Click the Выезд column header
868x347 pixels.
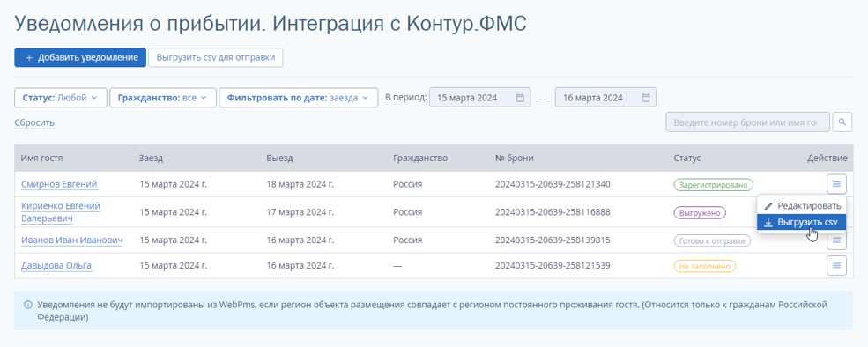click(279, 159)
